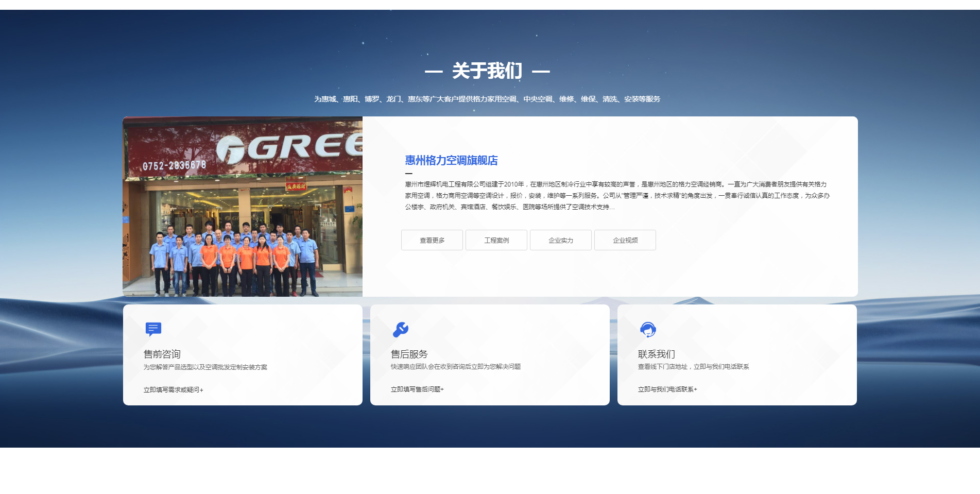The height and width of the screenshot is (494, 980).
Task: Click the 立即填写需求或疑问+ link
Action: [174, 390]
